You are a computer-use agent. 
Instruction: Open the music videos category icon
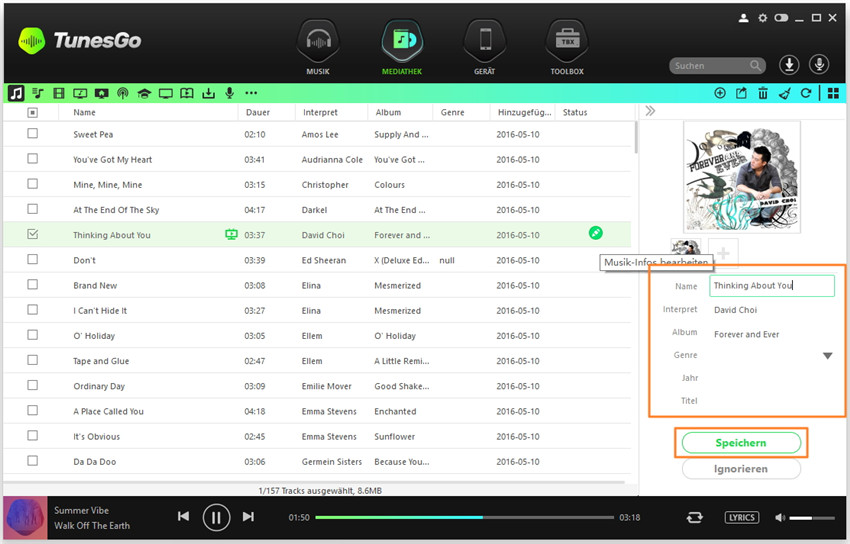tap(80, 93)
